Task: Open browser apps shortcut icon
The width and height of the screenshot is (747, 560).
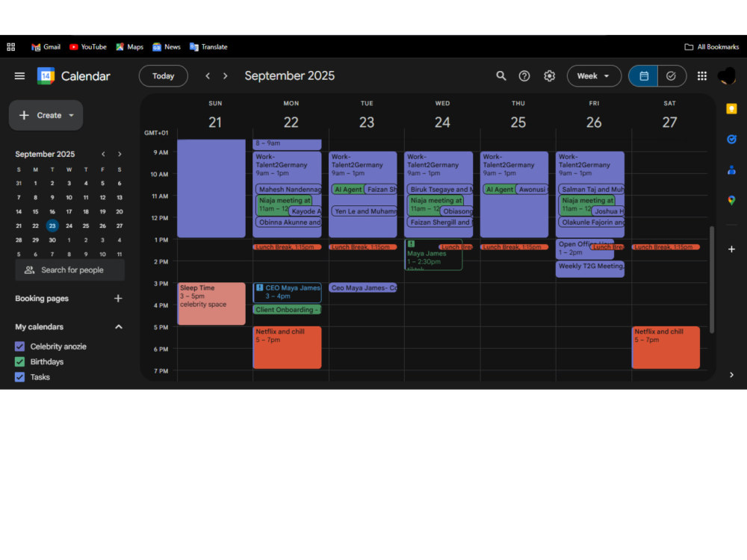Action: click(11, 46)
